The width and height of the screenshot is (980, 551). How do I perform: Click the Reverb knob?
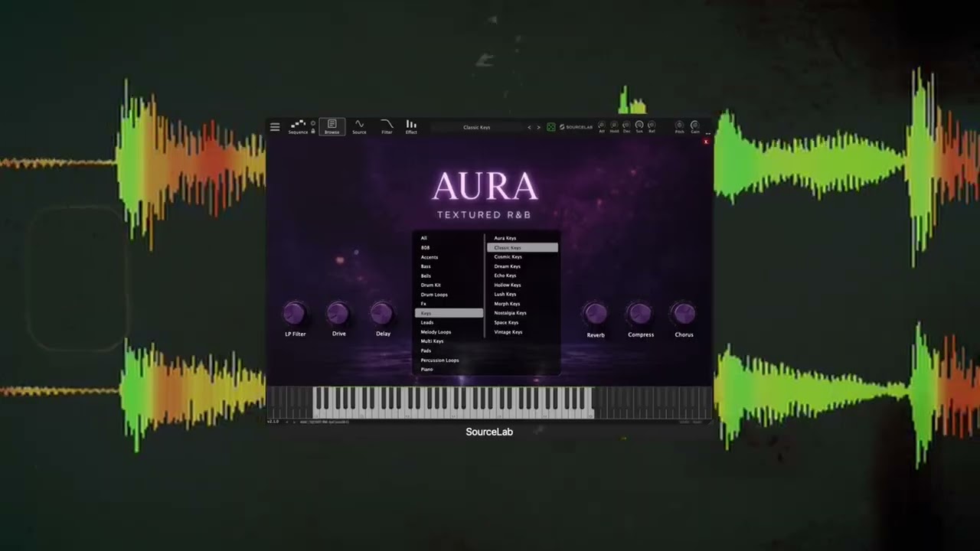(x=596, y=314)
